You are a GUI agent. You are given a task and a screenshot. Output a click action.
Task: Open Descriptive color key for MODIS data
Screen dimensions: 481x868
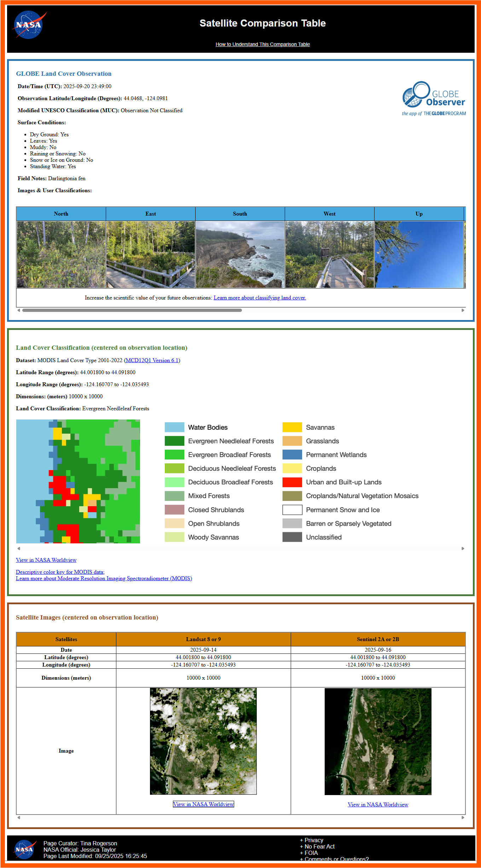(x=60, y=572)
